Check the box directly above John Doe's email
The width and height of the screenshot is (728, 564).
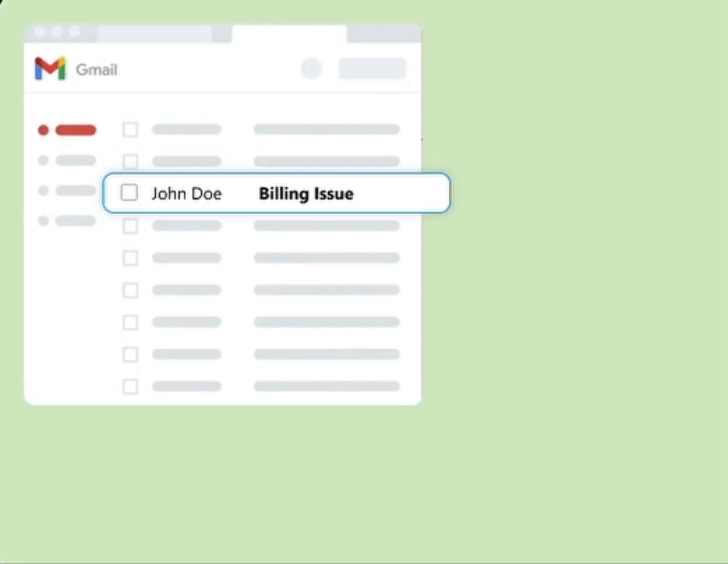point(130,161)
